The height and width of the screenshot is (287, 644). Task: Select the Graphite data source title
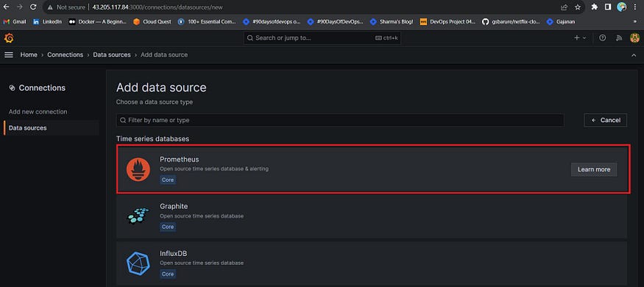[x=174, y=206]
